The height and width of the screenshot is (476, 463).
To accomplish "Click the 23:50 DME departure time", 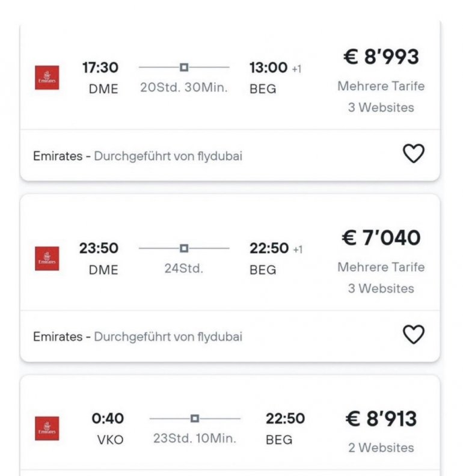I will pyautogui.click(x=99, y=248).
